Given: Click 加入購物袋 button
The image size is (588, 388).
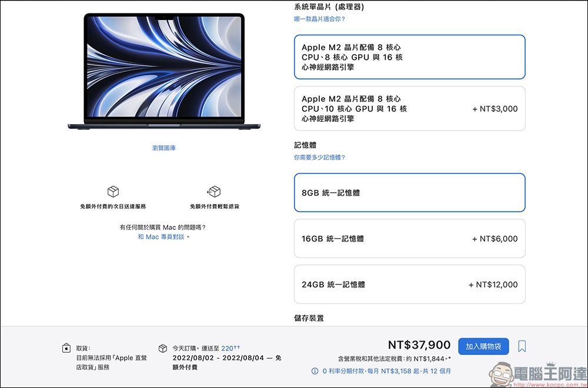Looking at the screenshot, I should [x=483, y=346].
